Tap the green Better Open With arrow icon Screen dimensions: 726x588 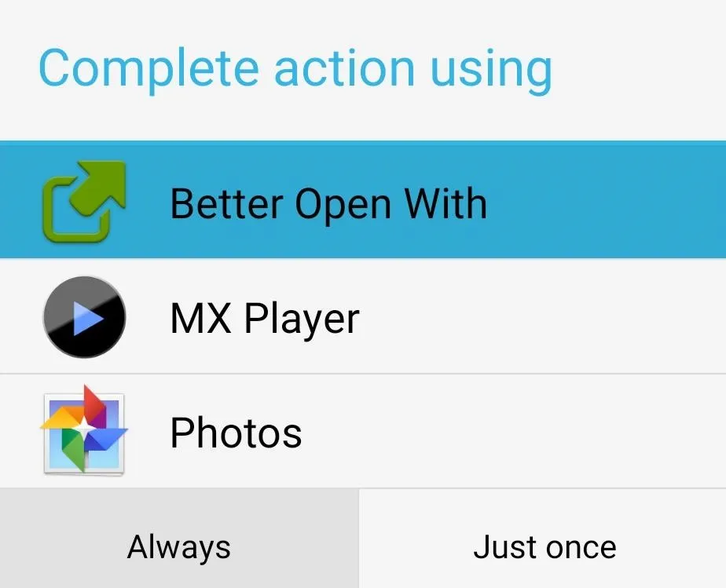84,202
